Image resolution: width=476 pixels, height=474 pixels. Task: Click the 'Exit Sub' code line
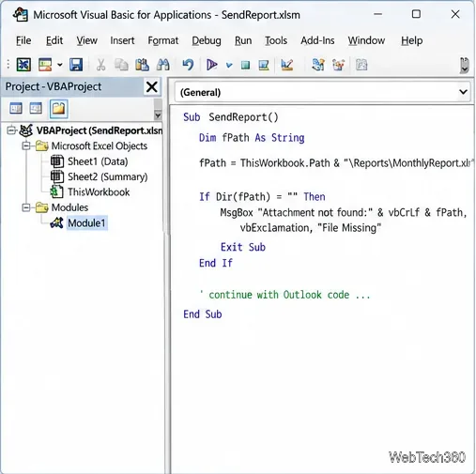click(x=243, y=247)
